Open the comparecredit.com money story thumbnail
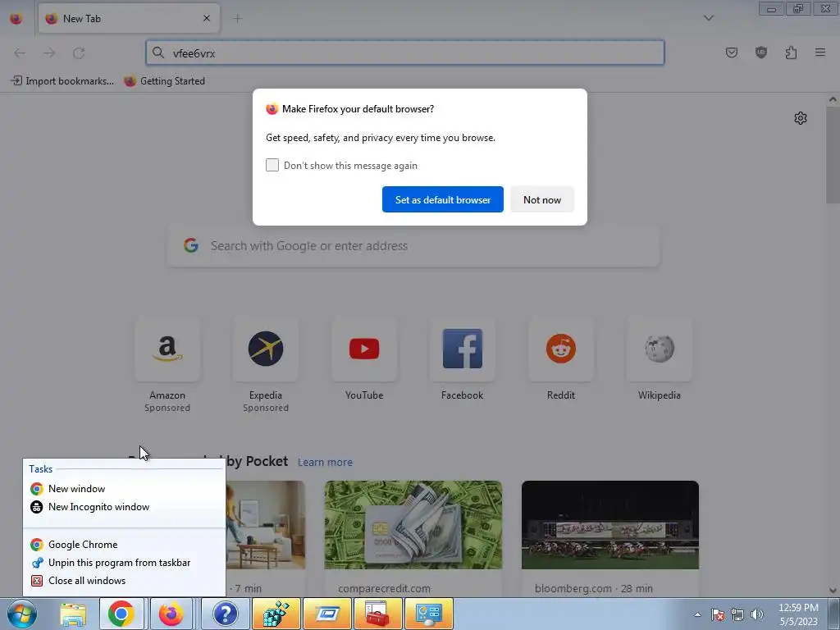This screenshot has height=630, width=840. (413, 525)
